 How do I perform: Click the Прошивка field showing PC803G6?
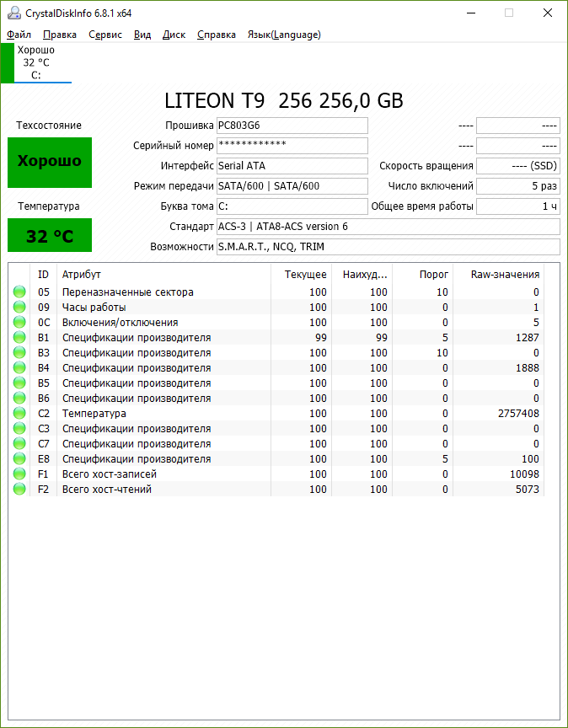(292, 126)
